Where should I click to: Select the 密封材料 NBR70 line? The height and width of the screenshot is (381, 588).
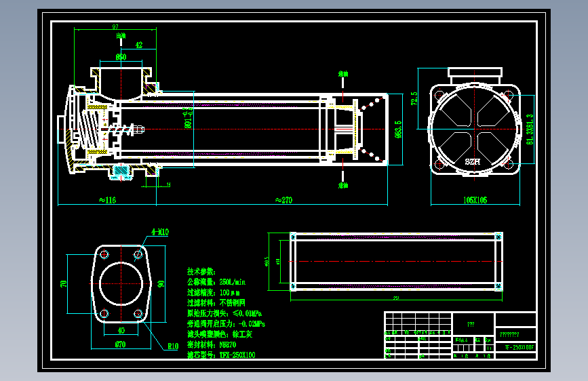[212, 344]
